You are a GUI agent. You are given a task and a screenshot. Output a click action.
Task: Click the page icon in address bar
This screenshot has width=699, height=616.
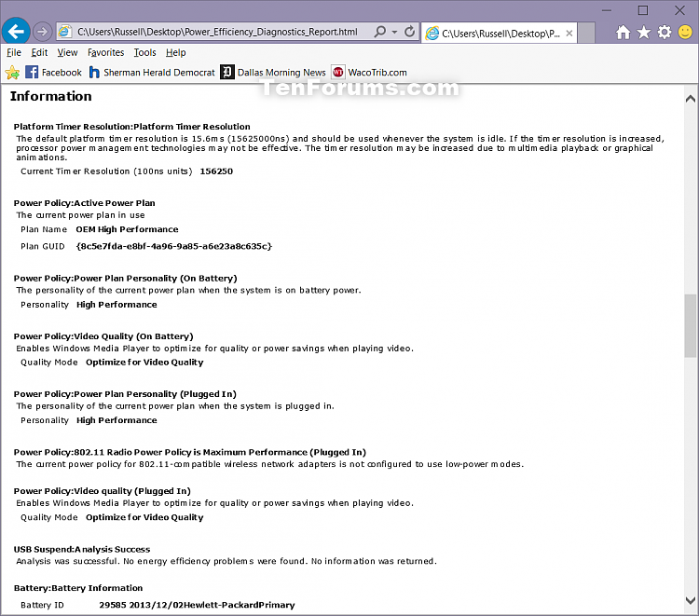click(65, 32)
